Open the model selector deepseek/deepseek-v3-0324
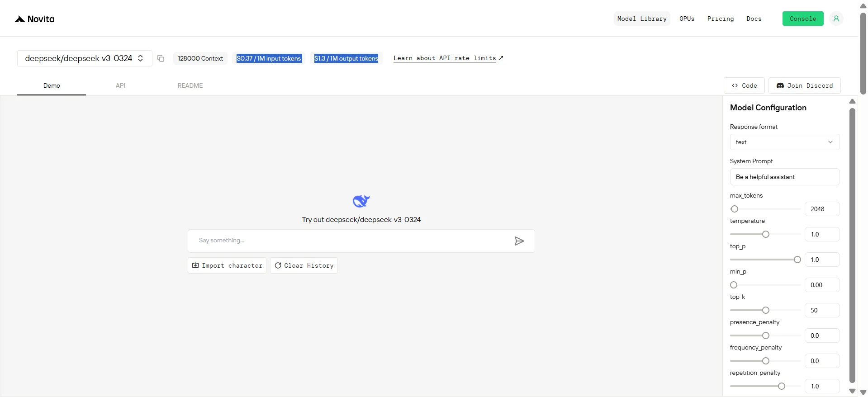 click(x=85, y=58)
